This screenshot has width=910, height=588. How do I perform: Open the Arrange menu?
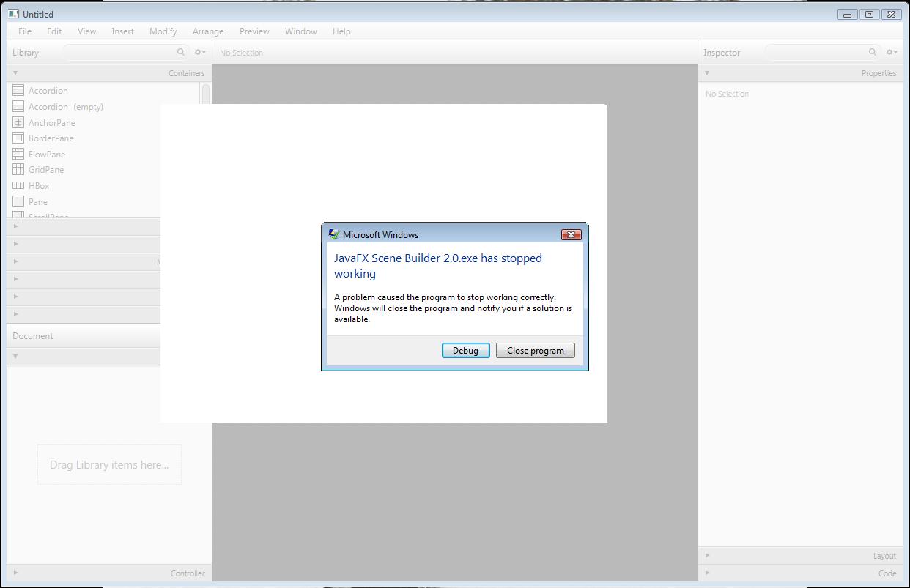(208, 31)
